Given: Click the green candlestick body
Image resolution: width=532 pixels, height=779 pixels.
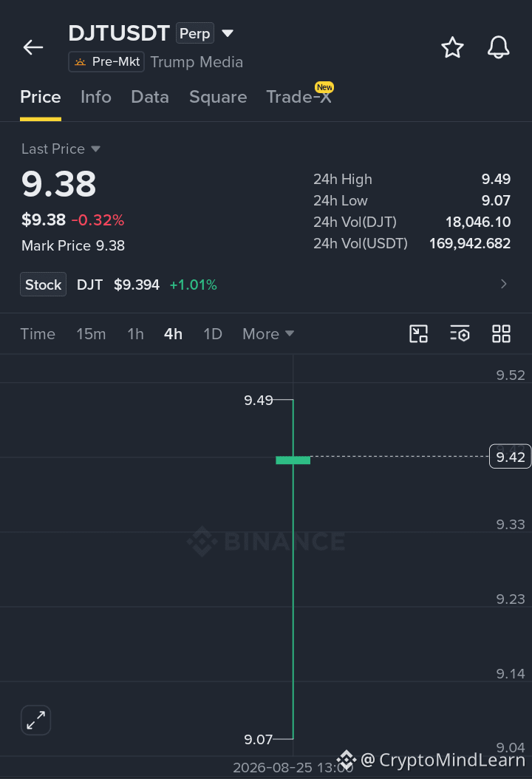Looking at the screenshot, I should [x=293, y=460].
